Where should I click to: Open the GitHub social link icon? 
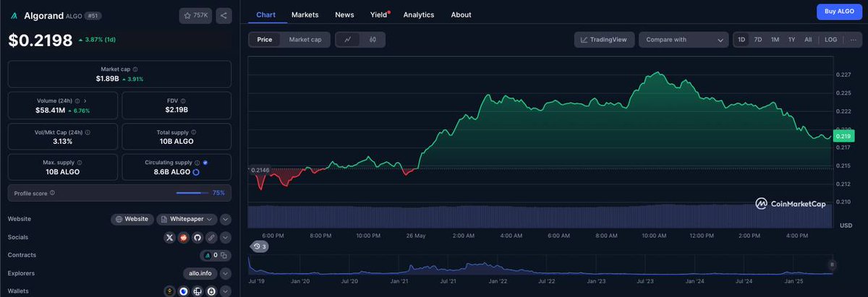pos(197,237)
